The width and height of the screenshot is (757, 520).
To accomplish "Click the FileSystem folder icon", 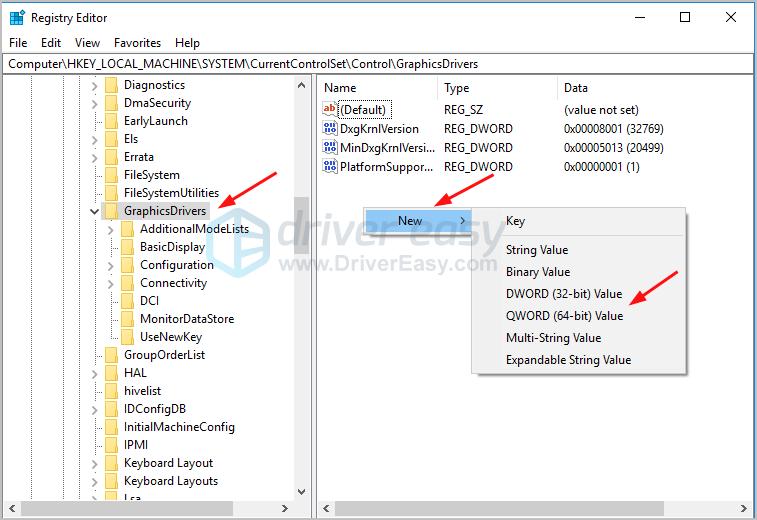I will (x=111, y=175).
